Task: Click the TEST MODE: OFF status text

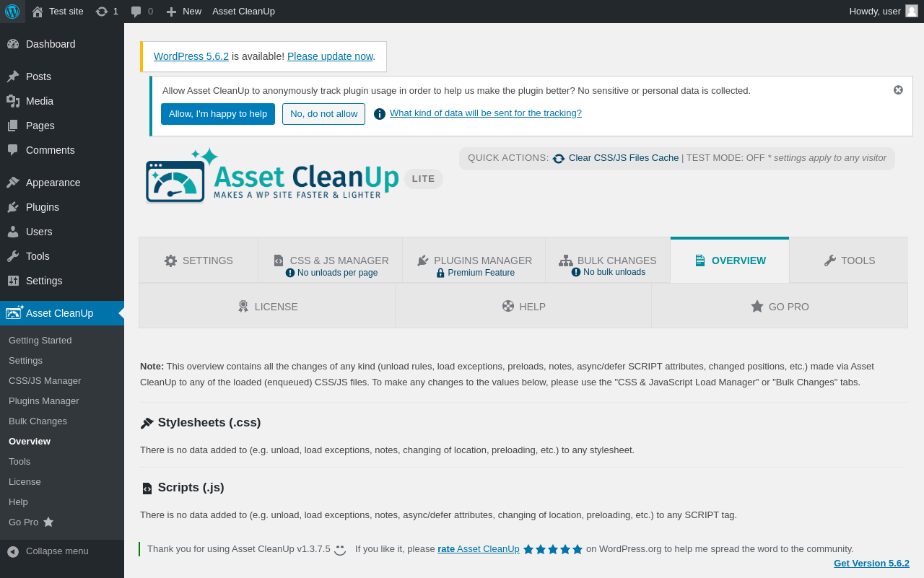Action: (725, 158)
